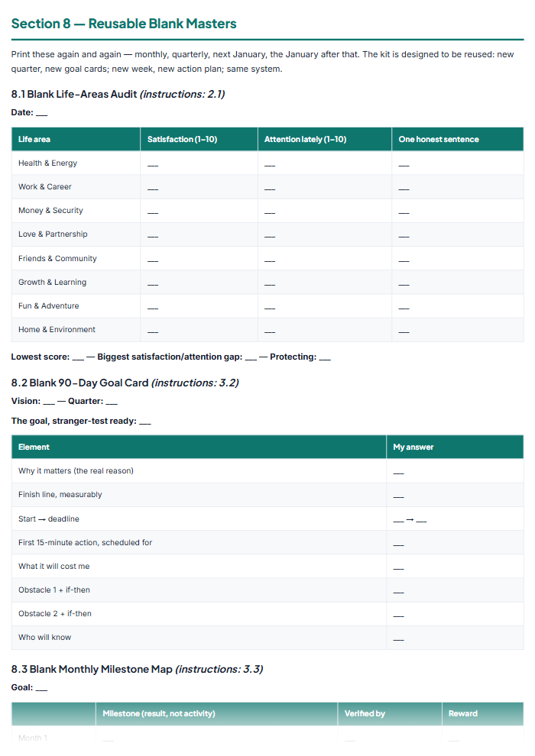Click Satisfaction blank for Friends & Community
Viewport: 535px width, 756px height.
click(153, 260)
